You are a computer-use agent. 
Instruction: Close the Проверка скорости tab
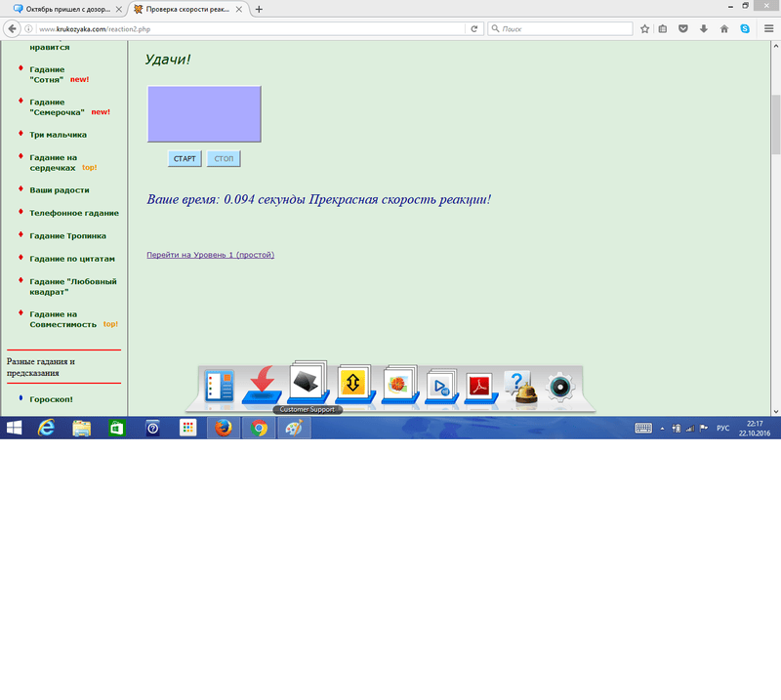click(x=238, y=9)
